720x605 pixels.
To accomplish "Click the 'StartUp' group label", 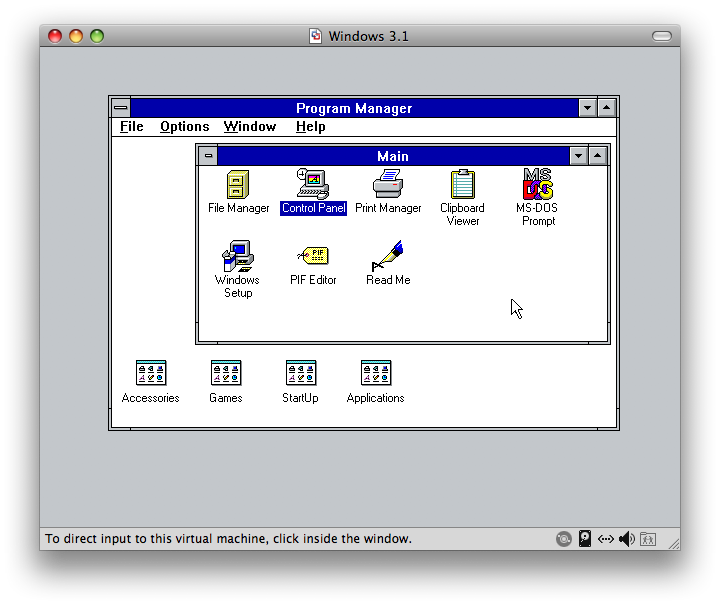I will click(300, 398).
